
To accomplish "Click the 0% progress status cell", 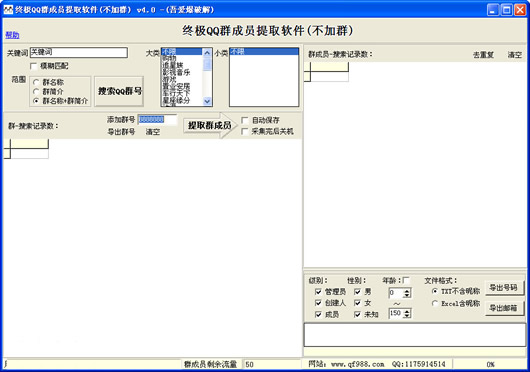I will 490,364.
